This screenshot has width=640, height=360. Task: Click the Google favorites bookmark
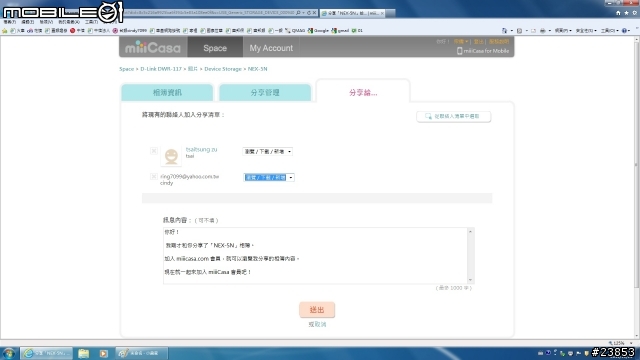(318, 31)
